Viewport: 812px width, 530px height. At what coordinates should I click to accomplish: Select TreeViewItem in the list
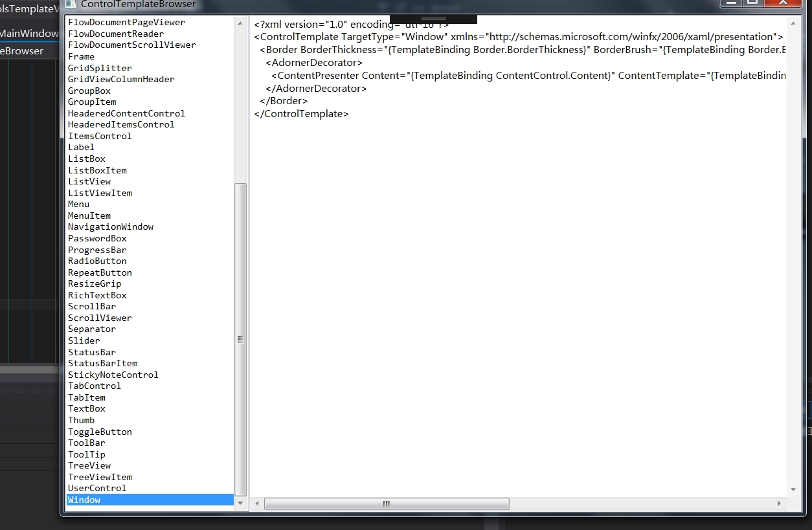point(150,477)
